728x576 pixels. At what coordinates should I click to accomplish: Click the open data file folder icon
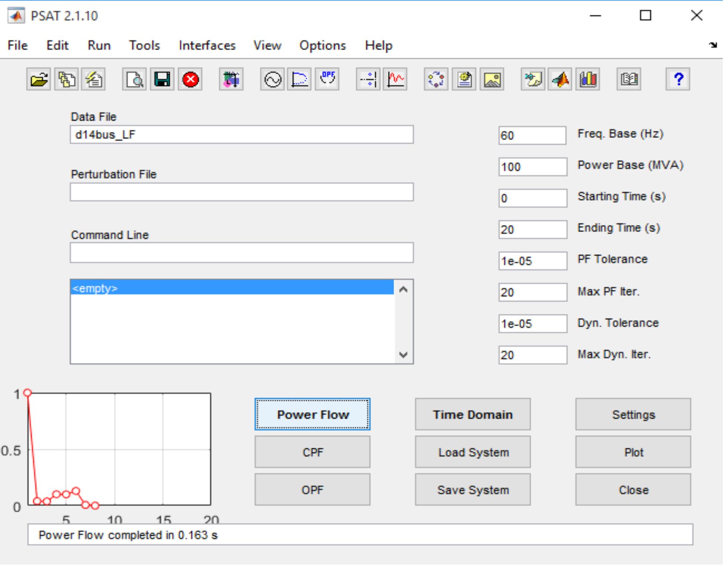click(39, 79)
